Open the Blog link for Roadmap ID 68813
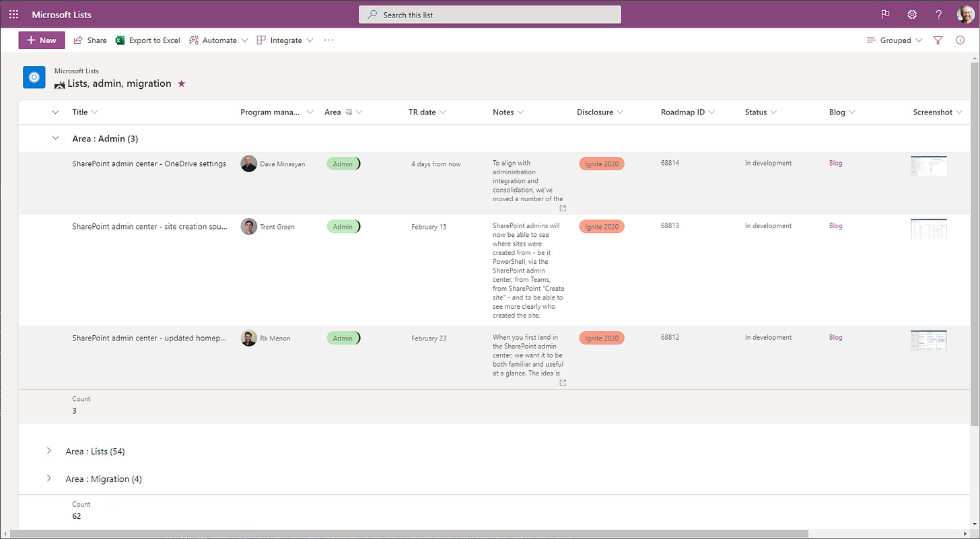 [x=835, y=225]
